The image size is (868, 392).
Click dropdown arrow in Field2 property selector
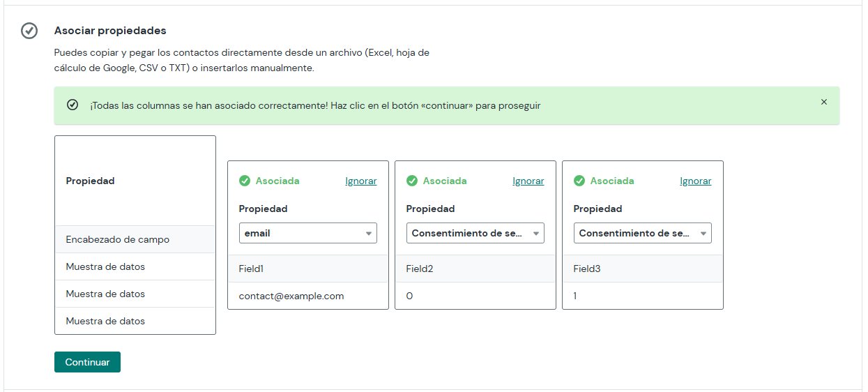(x=536, y=234)
